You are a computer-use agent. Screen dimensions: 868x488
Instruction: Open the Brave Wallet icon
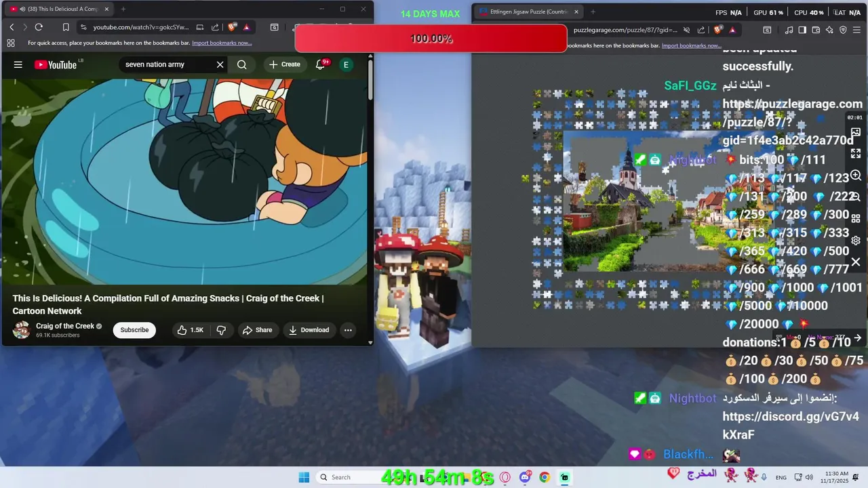[816, 30]
